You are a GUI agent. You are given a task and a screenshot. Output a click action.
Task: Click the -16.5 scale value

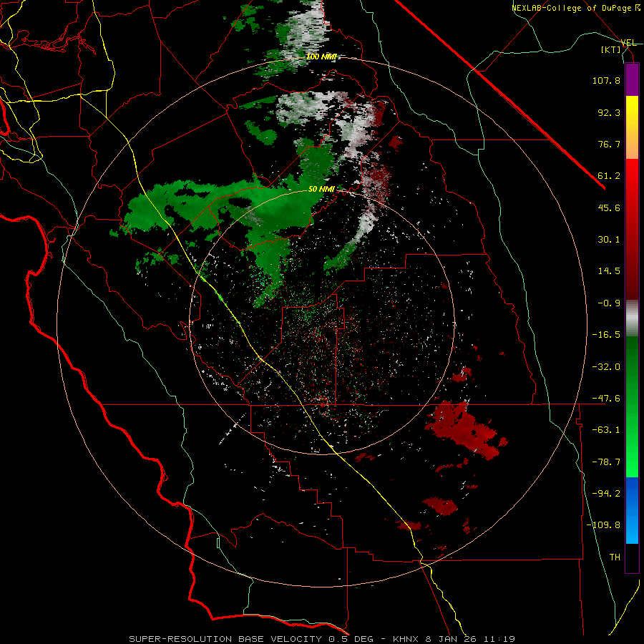coord(606,335)
